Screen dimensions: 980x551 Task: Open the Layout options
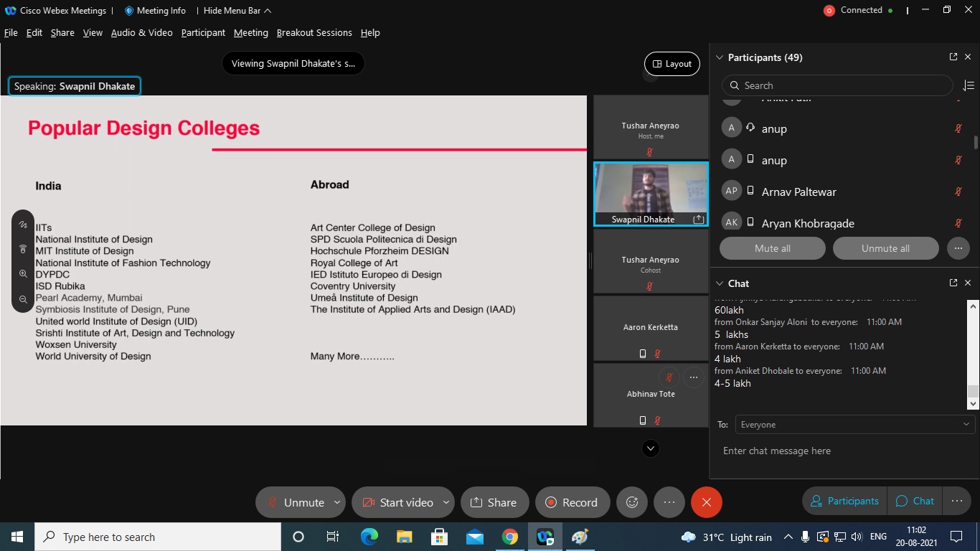pos(672,64)
